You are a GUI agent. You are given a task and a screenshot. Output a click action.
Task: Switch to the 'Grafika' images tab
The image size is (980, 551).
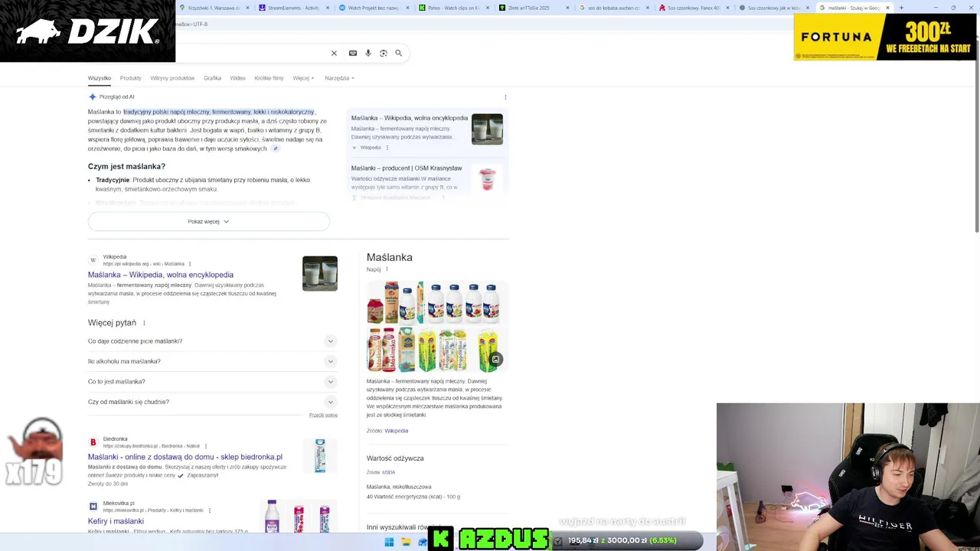pyautogui.click(x=212, y=78)
